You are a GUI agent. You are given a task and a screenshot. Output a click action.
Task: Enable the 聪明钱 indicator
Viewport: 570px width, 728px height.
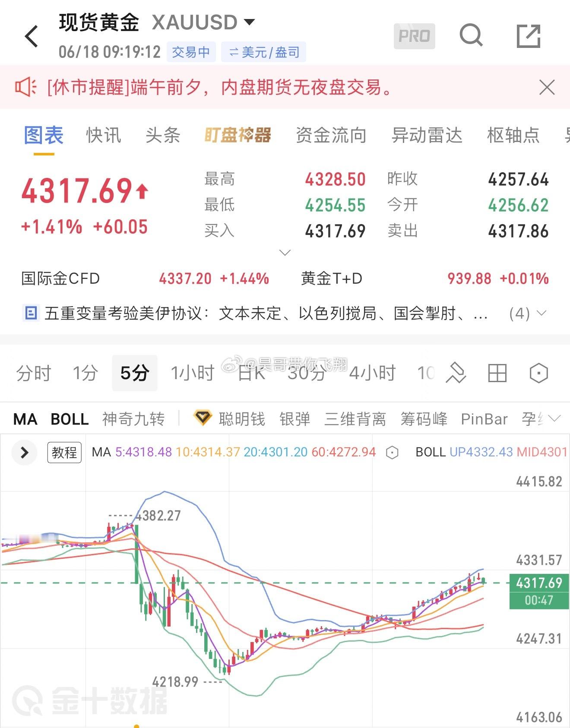242,419
